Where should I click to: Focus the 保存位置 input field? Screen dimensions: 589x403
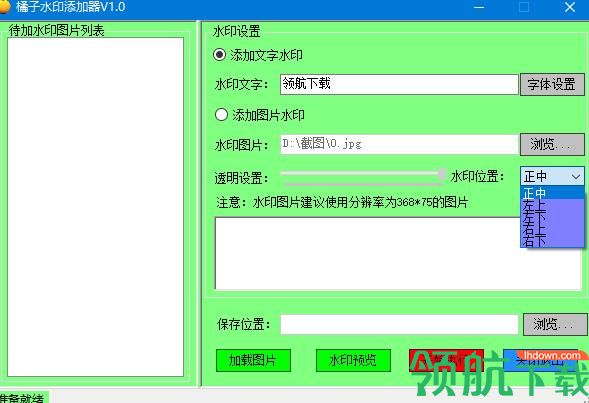(x=399, y=324)
